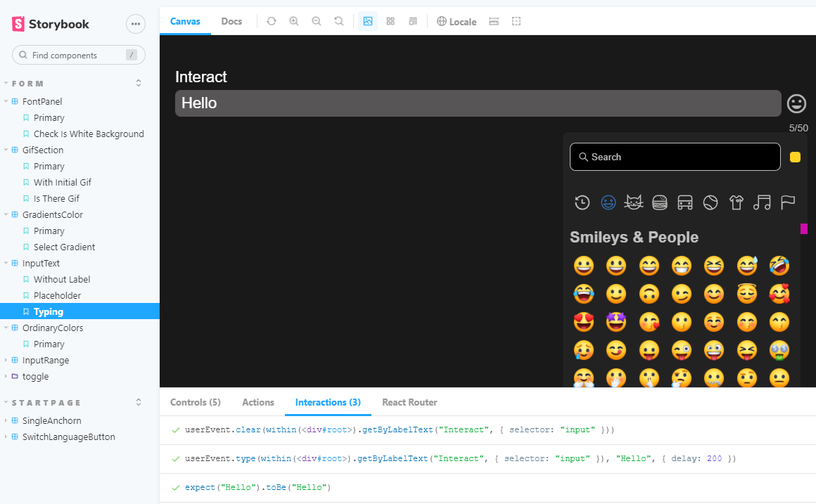This screenshot has height=504, width=816.
Task: Select the Recent emoji category clock icon
Action: tap(582, 202)
